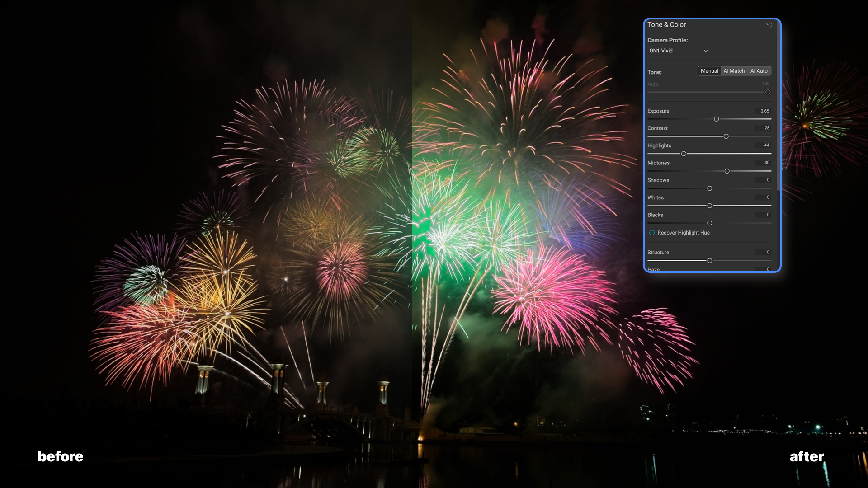The width and height of the screenshot is (868, 488).
Task: Reset the Tone & Color panel adjustments
Action: point(769,25)
